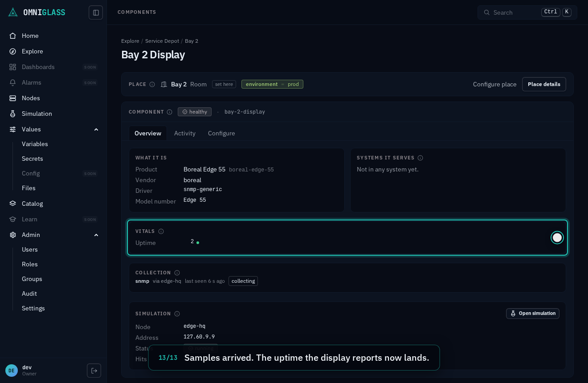Show info for the Vitals section
Screen dimensions: 588x383
pyautogui.click(x=161, y=231)
